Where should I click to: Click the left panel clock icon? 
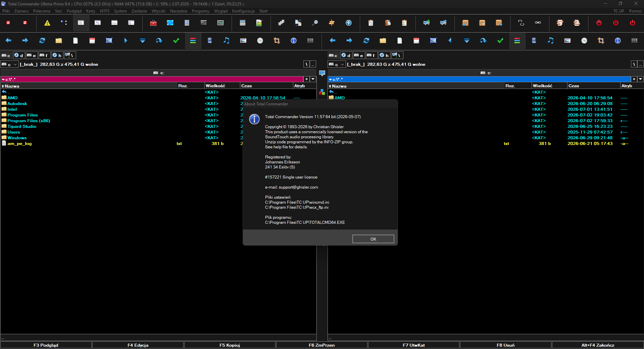tap(260, 41)
